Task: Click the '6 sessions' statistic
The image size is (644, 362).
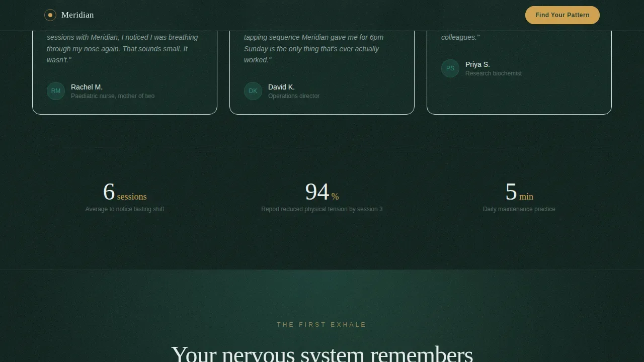Action: click(x=125, y=192)
